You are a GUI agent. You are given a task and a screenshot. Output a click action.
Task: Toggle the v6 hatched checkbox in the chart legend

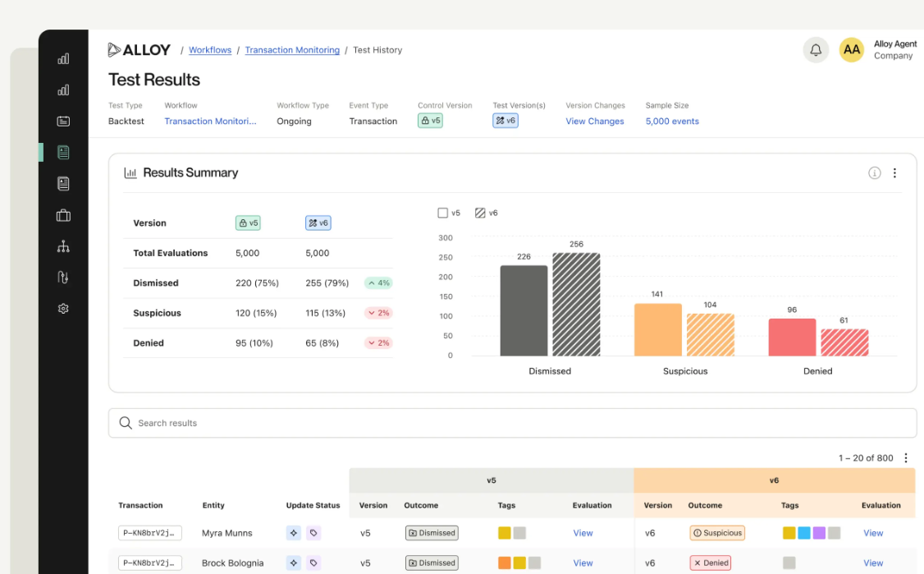480,213
